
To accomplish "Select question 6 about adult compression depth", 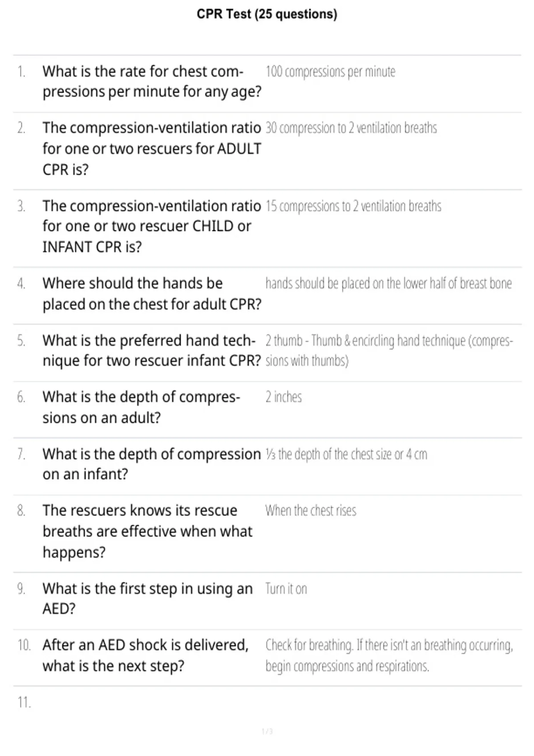I will tap(142, 407).
